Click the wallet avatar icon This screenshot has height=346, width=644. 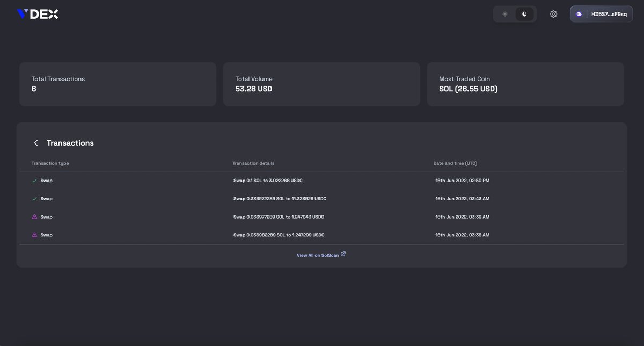579,15
